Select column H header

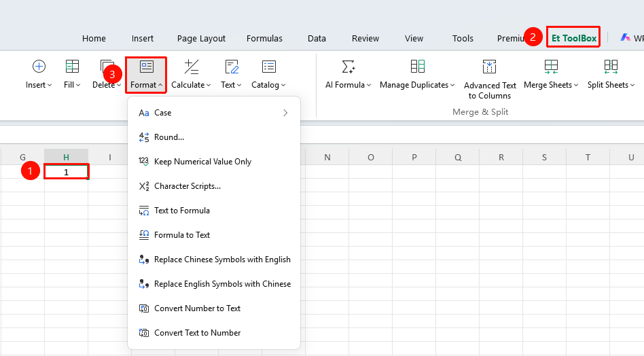click(66, 157)
